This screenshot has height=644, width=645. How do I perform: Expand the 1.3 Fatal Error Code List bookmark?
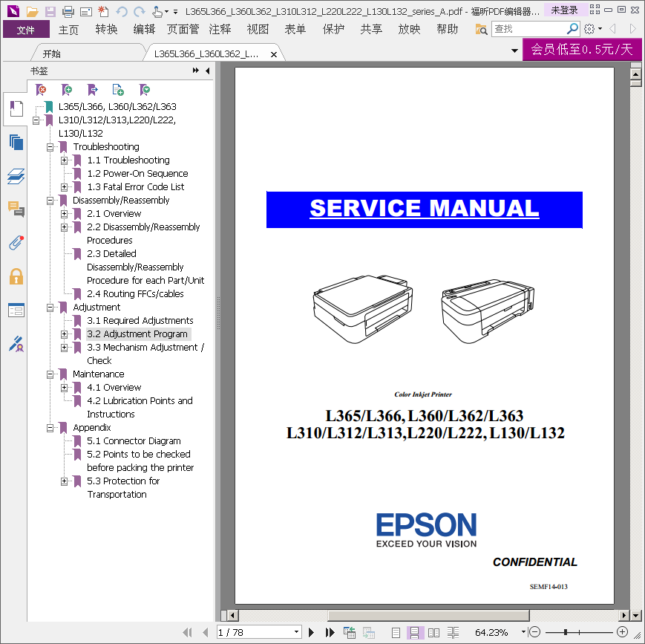[64, 187]
